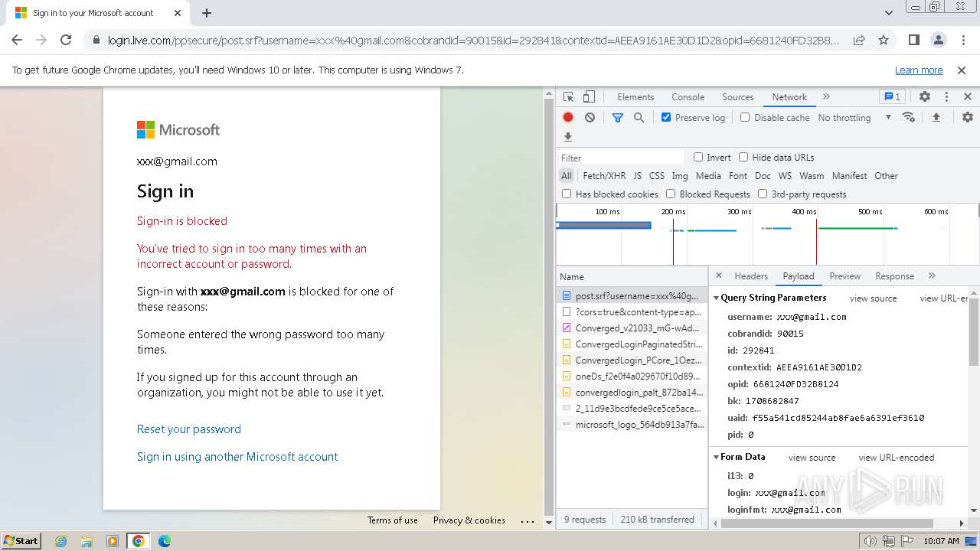The height and width of the screenshot is (551, 980).
Task: Open Network panel settings gear
Action: pyautogui.click(x=968, y=117)
